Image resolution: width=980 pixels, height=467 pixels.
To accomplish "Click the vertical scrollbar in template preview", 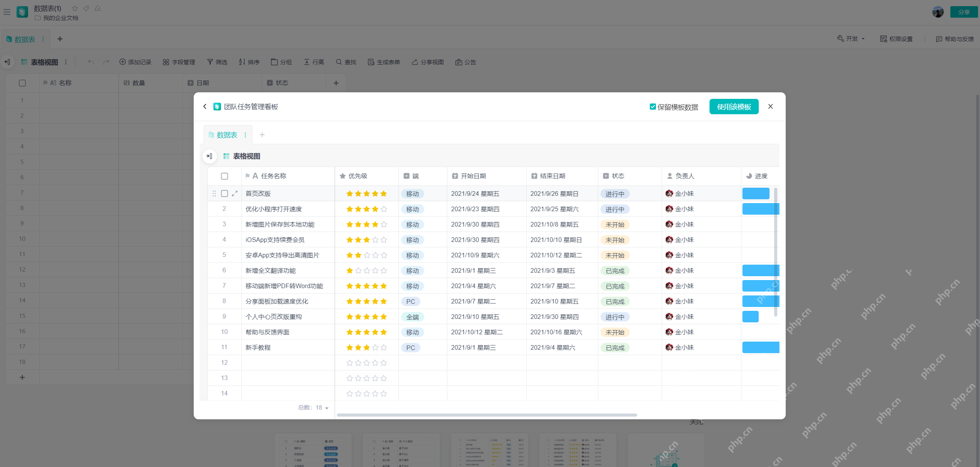I will pyautogui.click(x=775, y=252).
